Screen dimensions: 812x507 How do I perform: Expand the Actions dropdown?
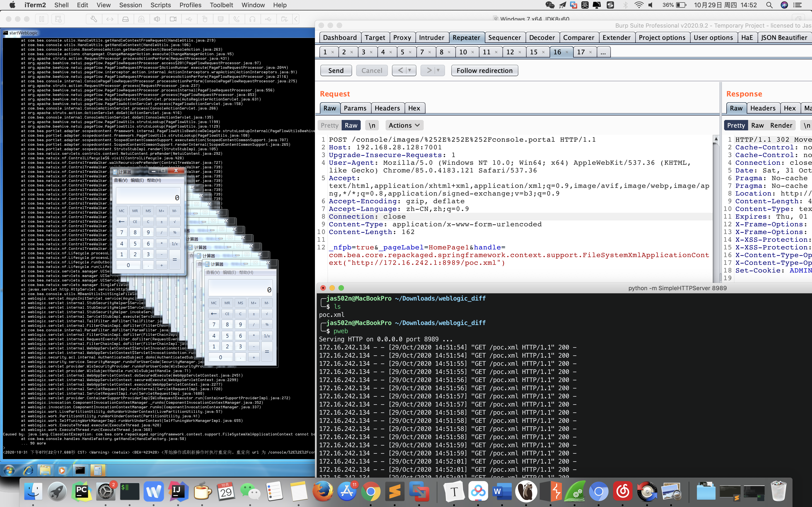tap(404, 125)
